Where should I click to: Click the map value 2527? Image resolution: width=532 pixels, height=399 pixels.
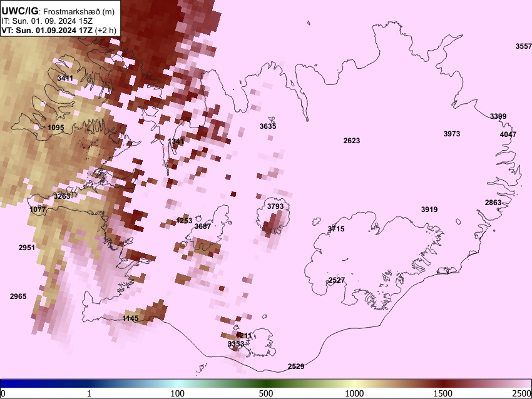337,280
